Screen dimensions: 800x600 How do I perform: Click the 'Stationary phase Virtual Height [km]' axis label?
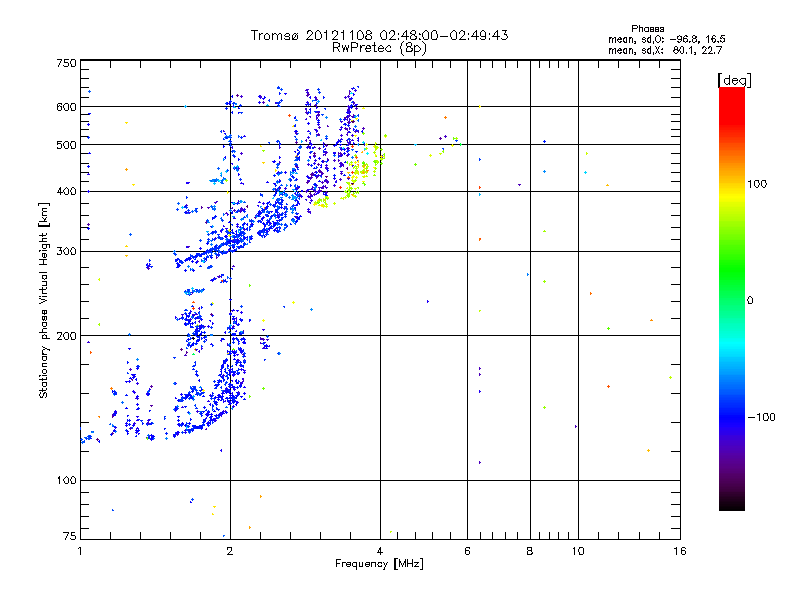tap(43, 301)
